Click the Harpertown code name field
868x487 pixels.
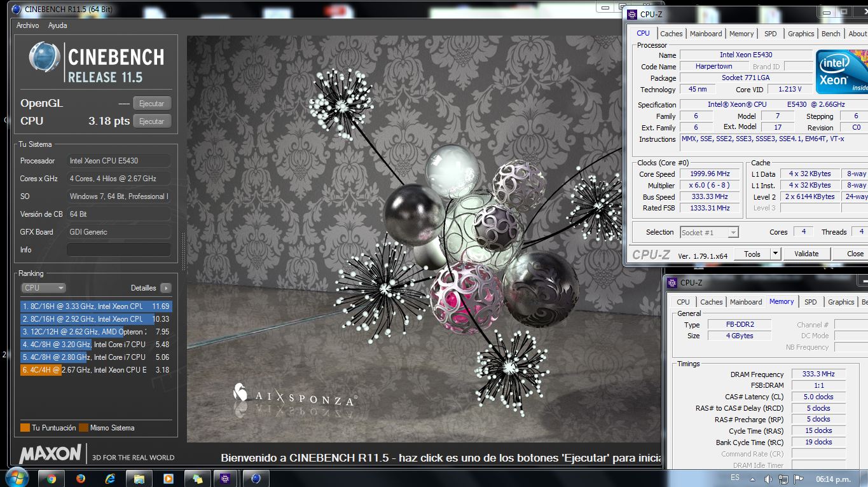click(713, 66)
